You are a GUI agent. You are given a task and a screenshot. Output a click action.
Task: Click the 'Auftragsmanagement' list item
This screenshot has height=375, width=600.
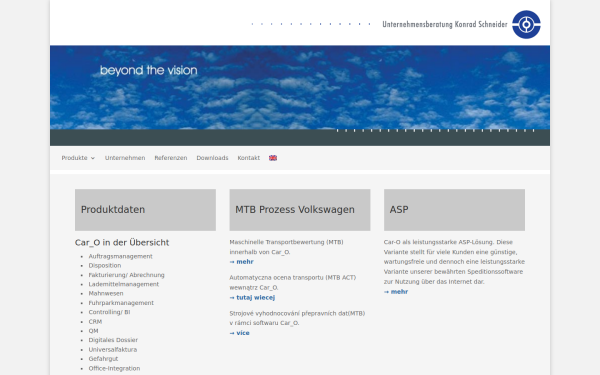(121, 256)
